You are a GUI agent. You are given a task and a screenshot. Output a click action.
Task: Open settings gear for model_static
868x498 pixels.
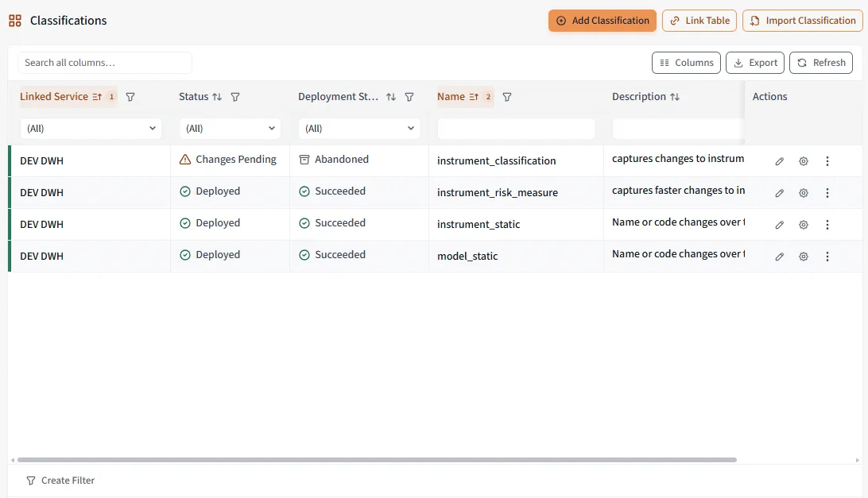804,257
